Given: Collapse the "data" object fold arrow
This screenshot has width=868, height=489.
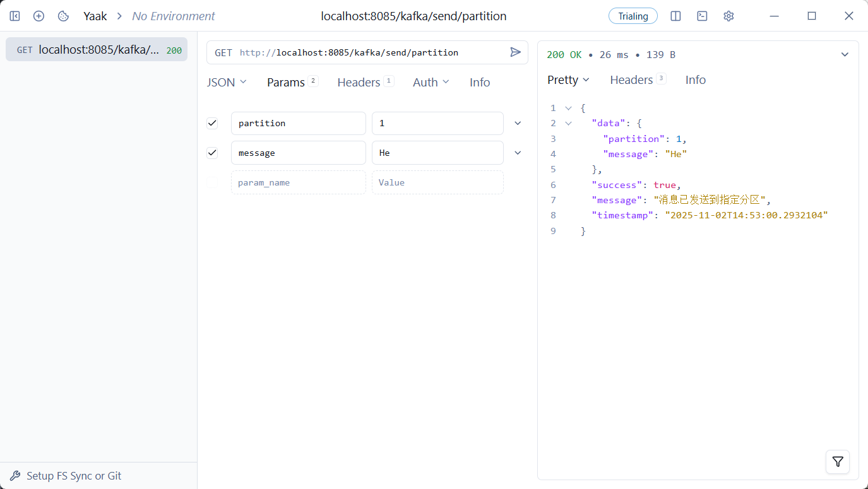Looking at the screenshot, I should point(568,124).
